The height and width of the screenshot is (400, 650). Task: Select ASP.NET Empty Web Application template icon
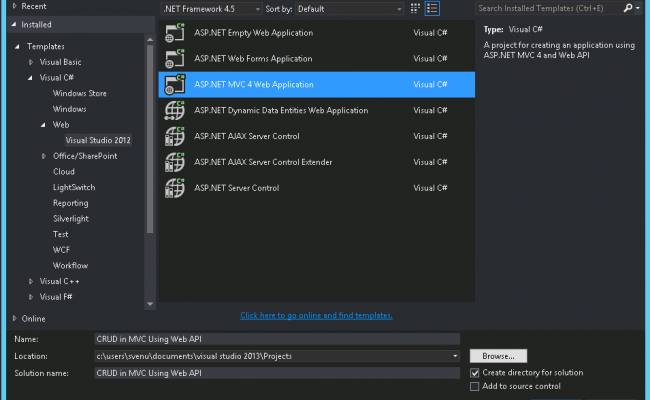[x=175, y=33]
